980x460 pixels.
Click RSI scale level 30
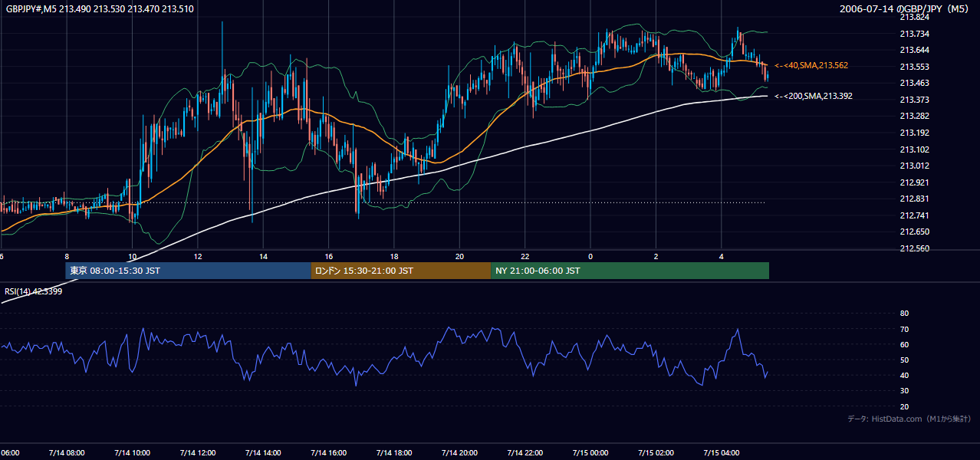904,392
